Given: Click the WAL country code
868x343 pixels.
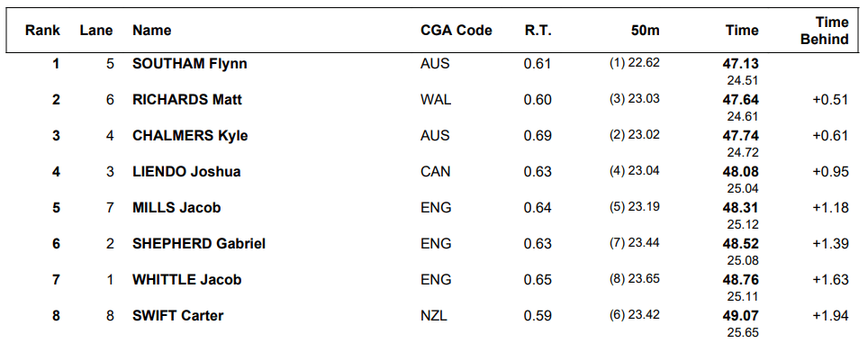Looking at the screenshot, I should [x=436, y=100].
